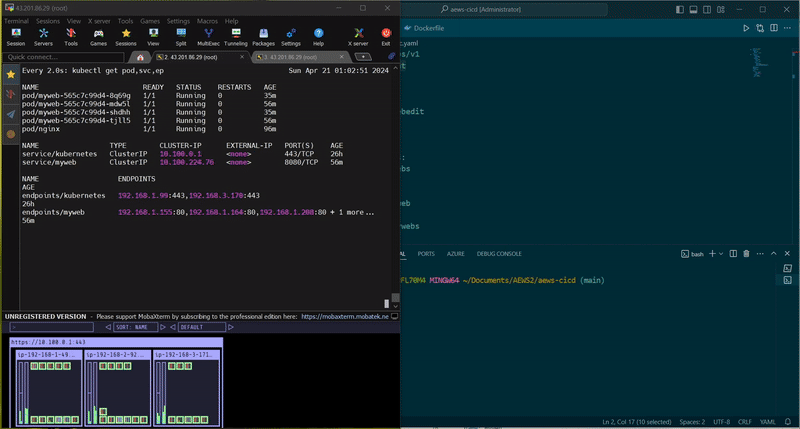Screen dimensions: 800x429
Task: Open the Settings toolbar icon in MobaXterm
Action: pos(291,37)
